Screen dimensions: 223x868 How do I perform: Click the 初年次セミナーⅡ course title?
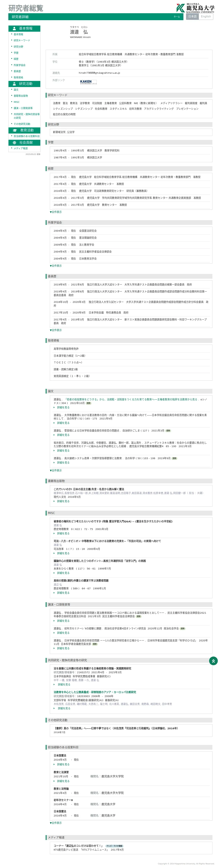coord(63,800)
